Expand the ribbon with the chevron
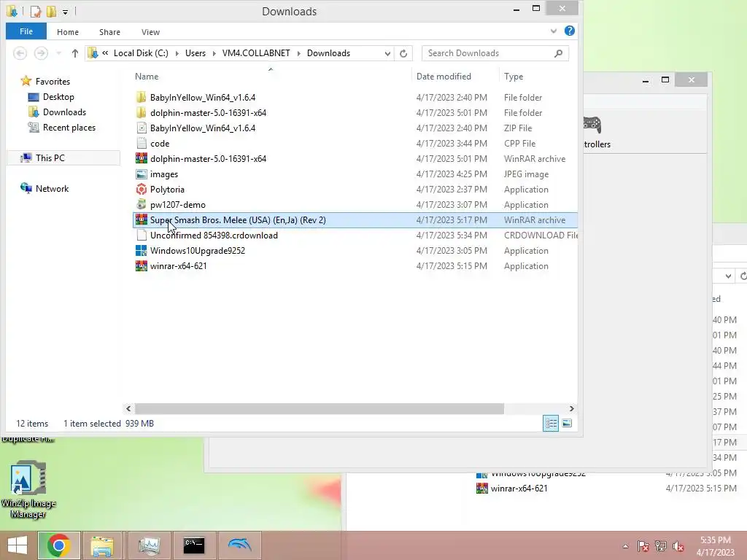 coord(554,31)
